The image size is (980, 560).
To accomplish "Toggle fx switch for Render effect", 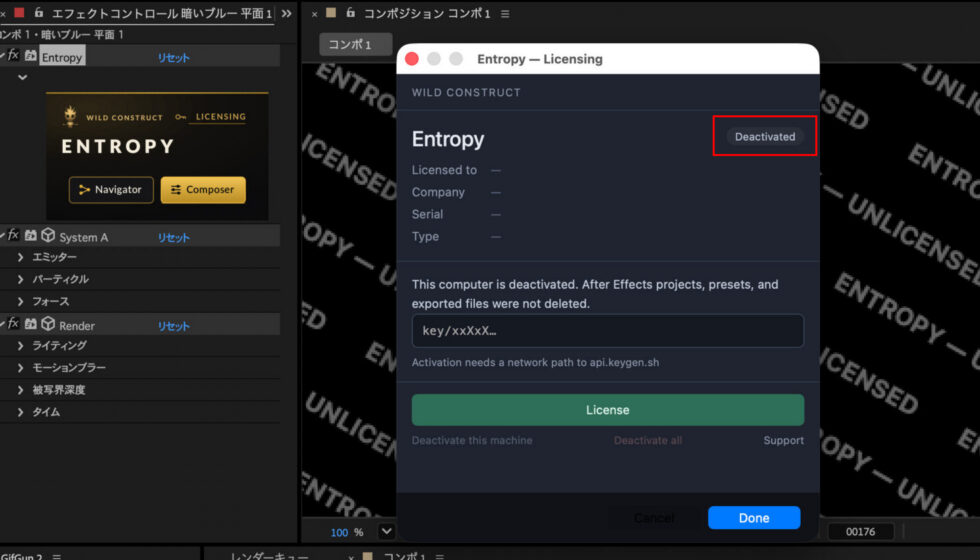I will 12,324.
